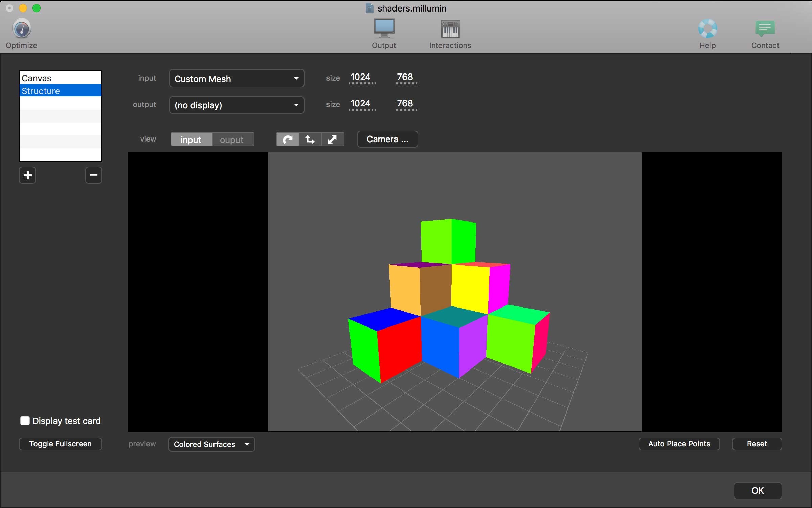Switch to the input view tab
This screenshot has width=812, height=508.
point(190,139)
